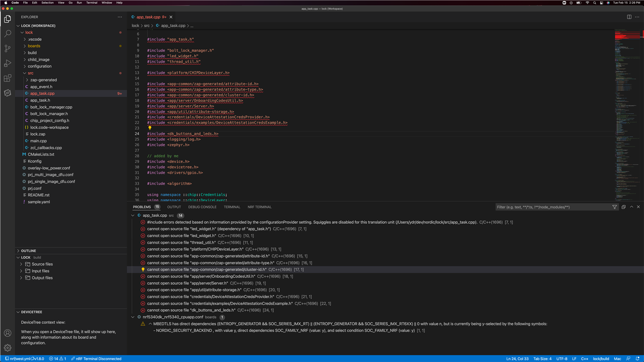
Task: Open the nRF Connect sidebar icon
Action: point(8,93)
